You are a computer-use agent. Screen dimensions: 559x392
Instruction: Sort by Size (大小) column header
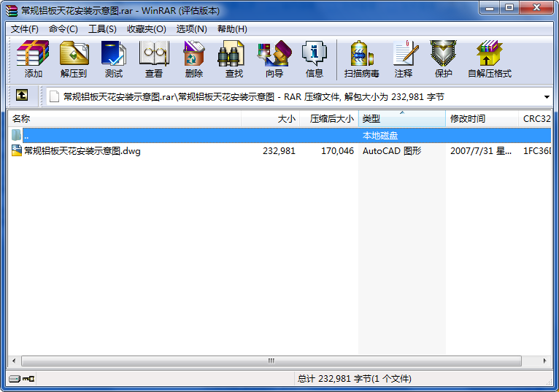[x=270, y=119]
